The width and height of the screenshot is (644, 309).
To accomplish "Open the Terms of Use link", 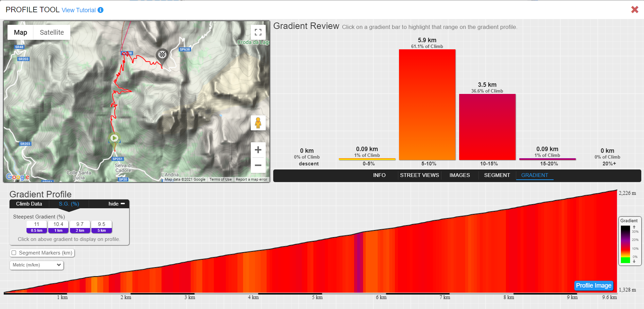I will pos(221,179).
